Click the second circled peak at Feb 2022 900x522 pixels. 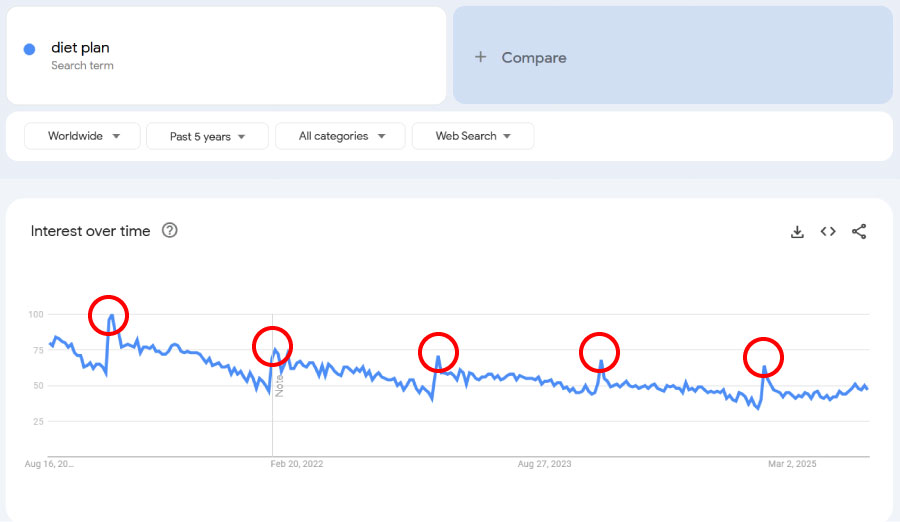pos(272,347)
